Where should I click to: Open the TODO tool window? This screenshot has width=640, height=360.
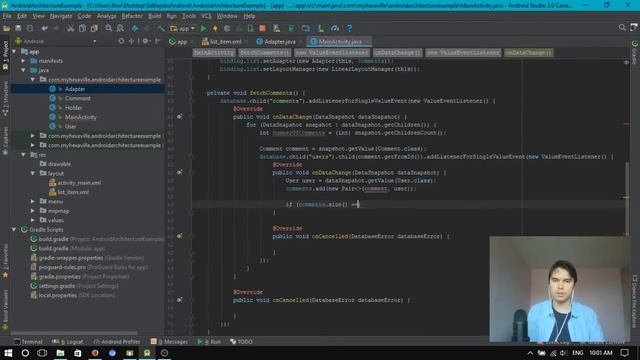241,342
